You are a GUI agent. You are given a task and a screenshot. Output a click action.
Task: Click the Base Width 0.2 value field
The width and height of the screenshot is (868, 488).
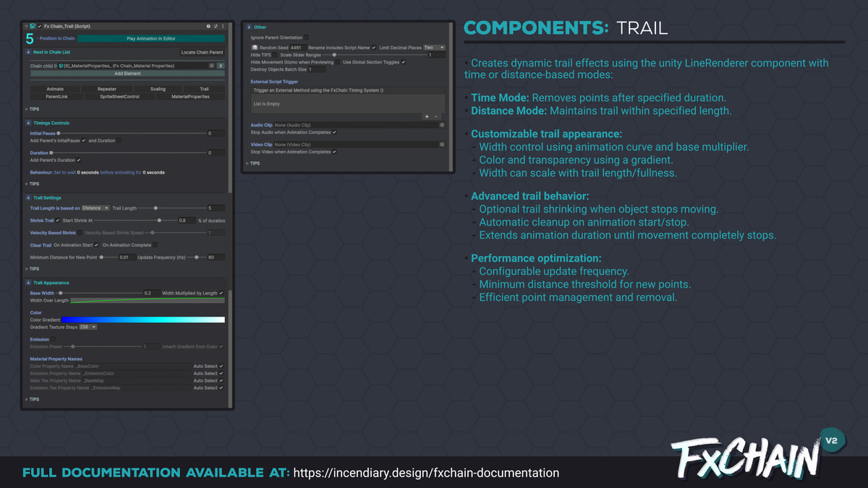[151, 293]
